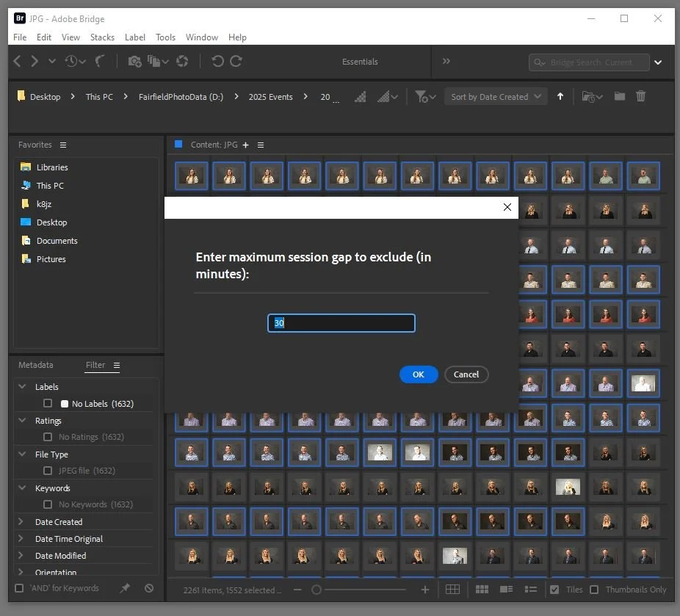The height and width of the screenshot is (616, 680).
Task: Click the keep filter pin icon
Action: pos(125,588)
